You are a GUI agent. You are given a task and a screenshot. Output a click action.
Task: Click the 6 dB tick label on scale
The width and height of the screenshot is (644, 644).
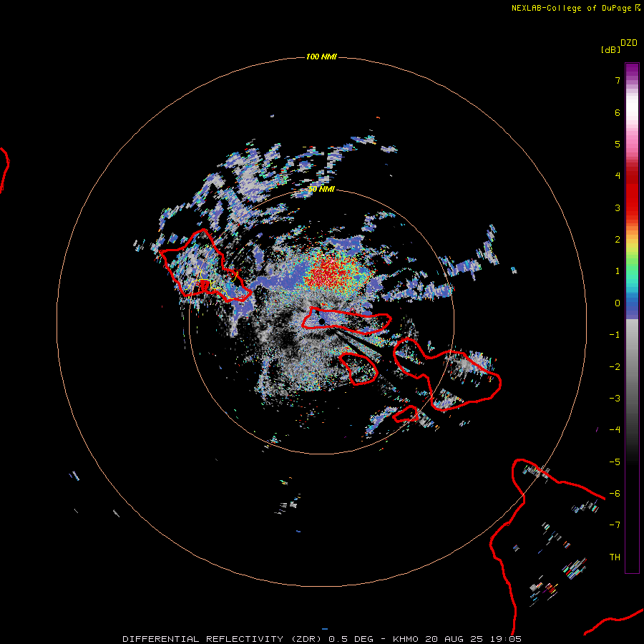[618, 112]
